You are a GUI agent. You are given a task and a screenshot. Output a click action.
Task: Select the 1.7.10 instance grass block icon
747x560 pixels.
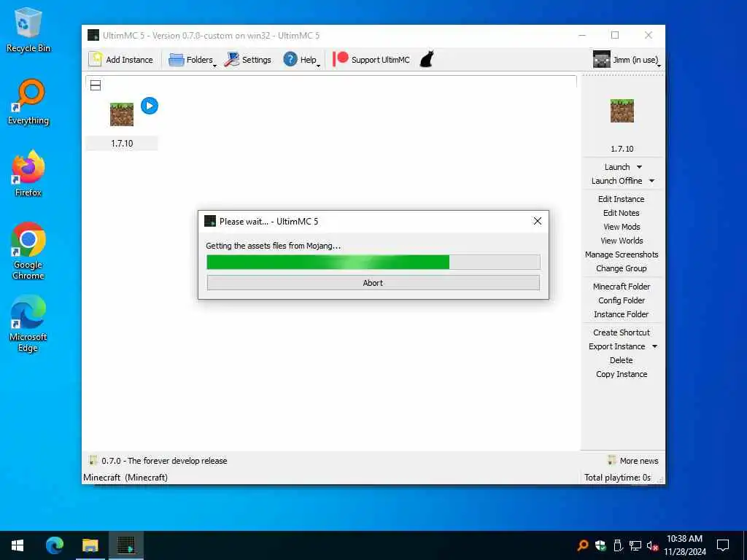[x=122, y=114]
